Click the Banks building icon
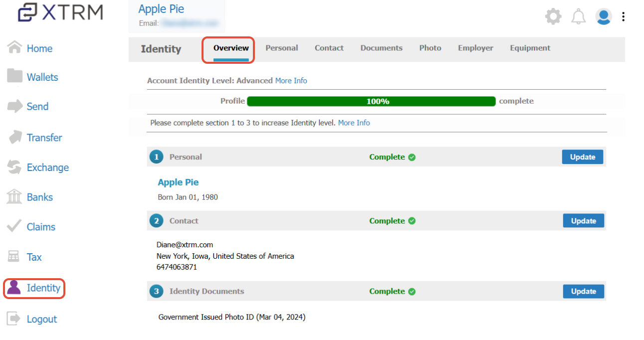The image size is (644, 340). [x=14, y=196]
